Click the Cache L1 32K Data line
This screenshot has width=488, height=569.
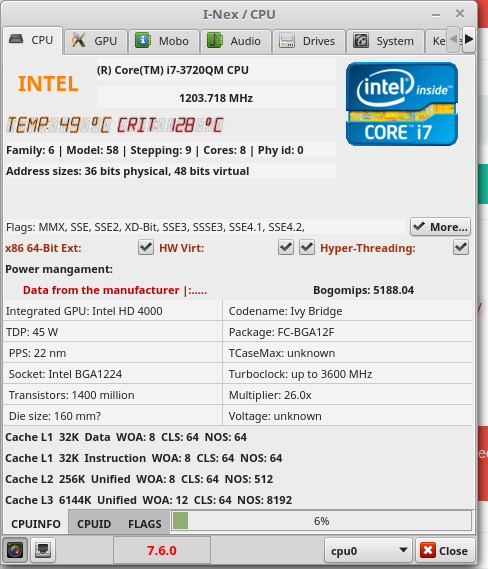pyautogui.click(x=126, y=437)
